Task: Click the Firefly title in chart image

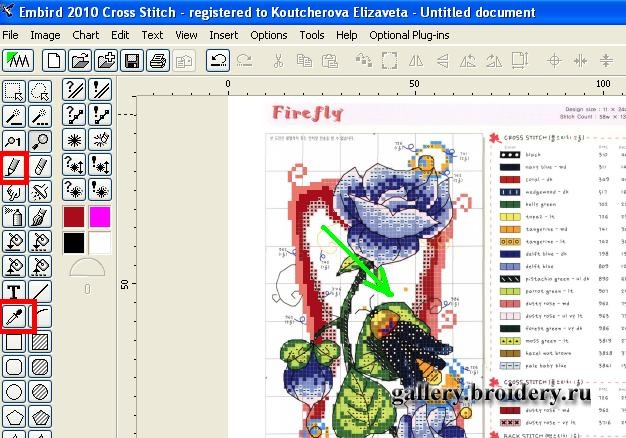Action: 307,113
